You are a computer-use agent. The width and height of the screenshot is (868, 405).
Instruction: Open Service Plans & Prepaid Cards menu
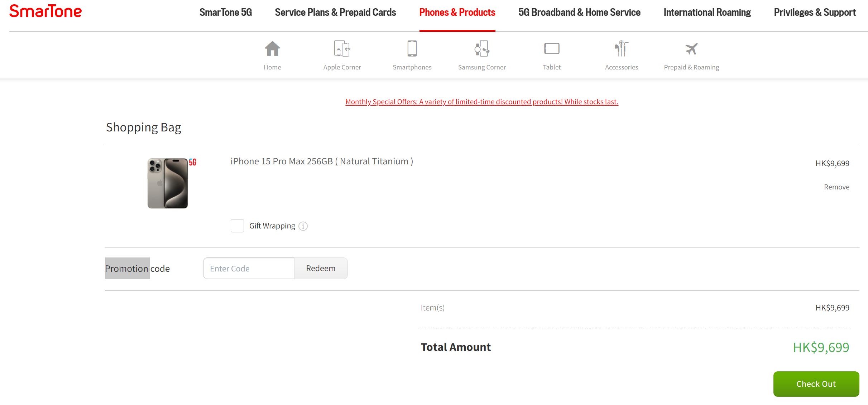pyautogui.click(x=335, y=13)
